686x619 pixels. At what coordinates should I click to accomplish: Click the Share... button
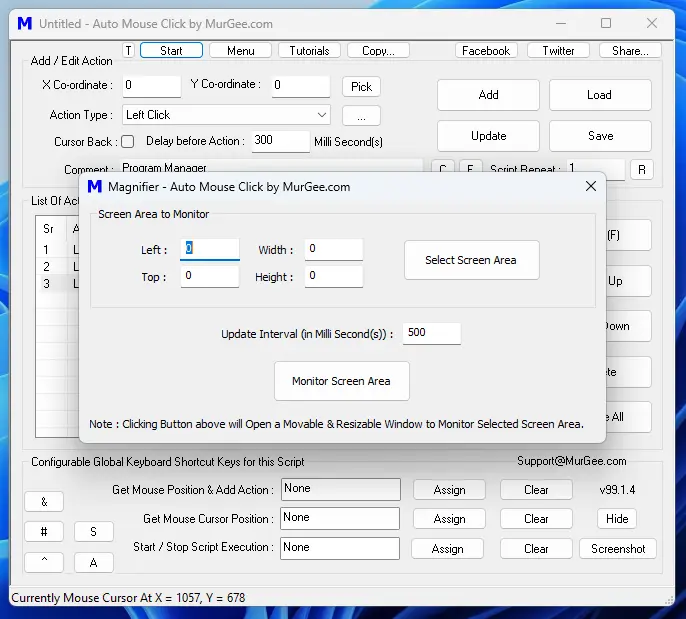pos(630,51)
